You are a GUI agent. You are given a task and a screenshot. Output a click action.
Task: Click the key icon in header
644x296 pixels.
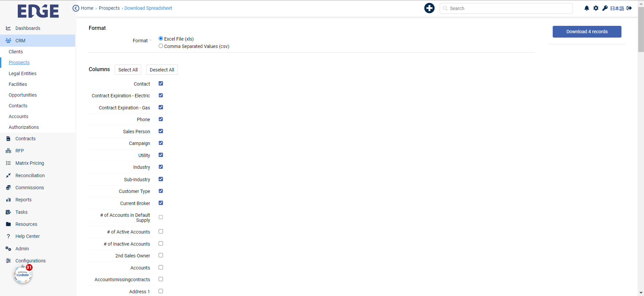coord(605,8)
